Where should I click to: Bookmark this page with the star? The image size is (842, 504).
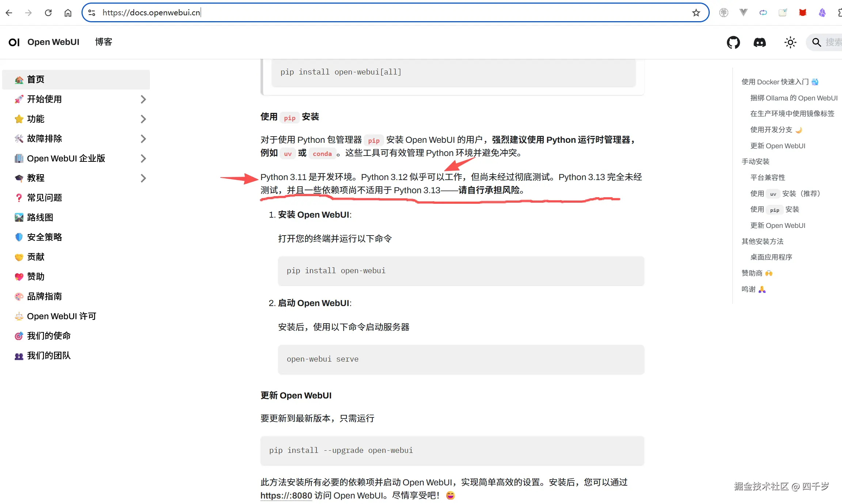tap(696, 12)
